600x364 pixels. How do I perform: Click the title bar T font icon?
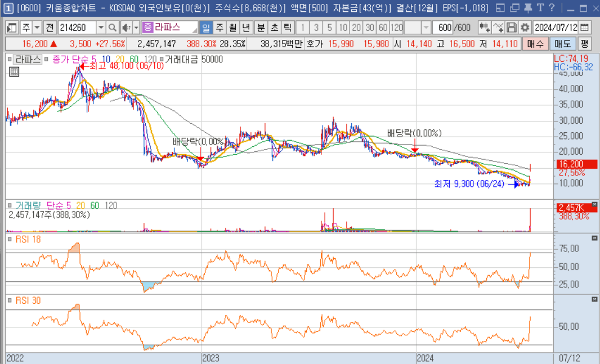[540, 8]
